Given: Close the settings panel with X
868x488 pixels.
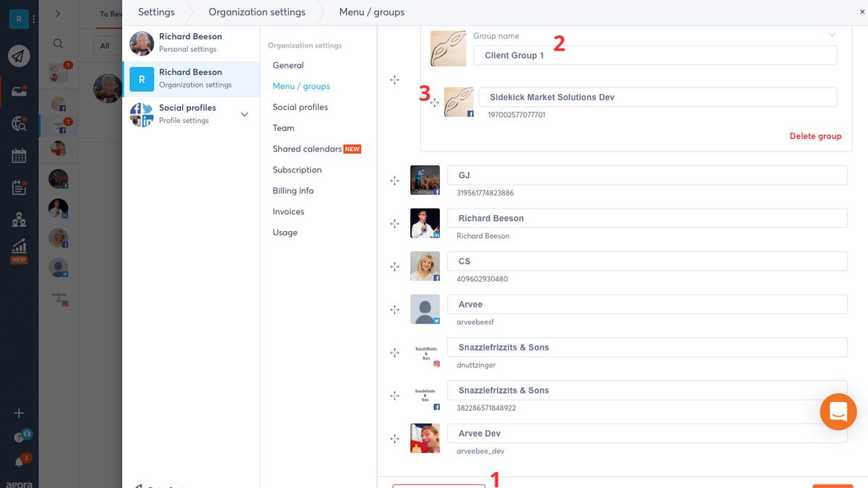Looking at the screenshot, I should coord(861,12).
